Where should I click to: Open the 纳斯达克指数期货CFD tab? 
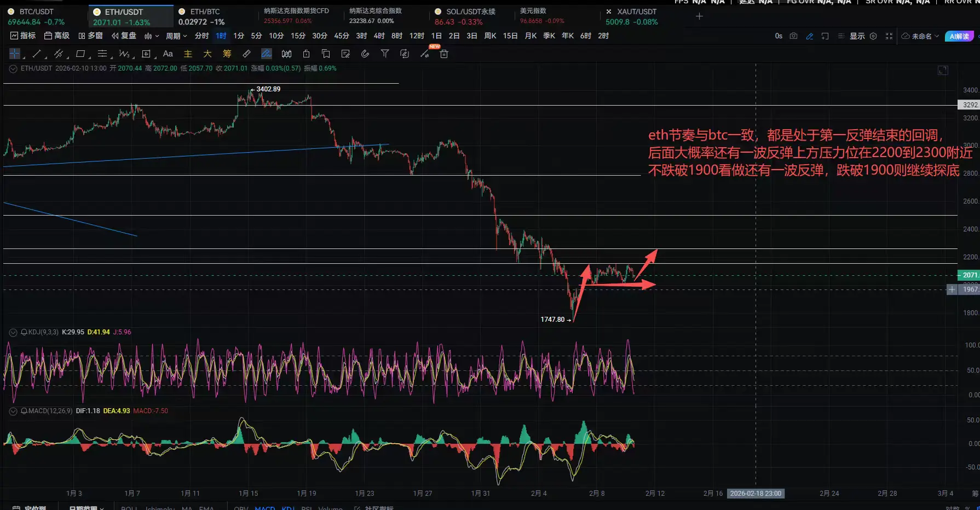[300, 16]
